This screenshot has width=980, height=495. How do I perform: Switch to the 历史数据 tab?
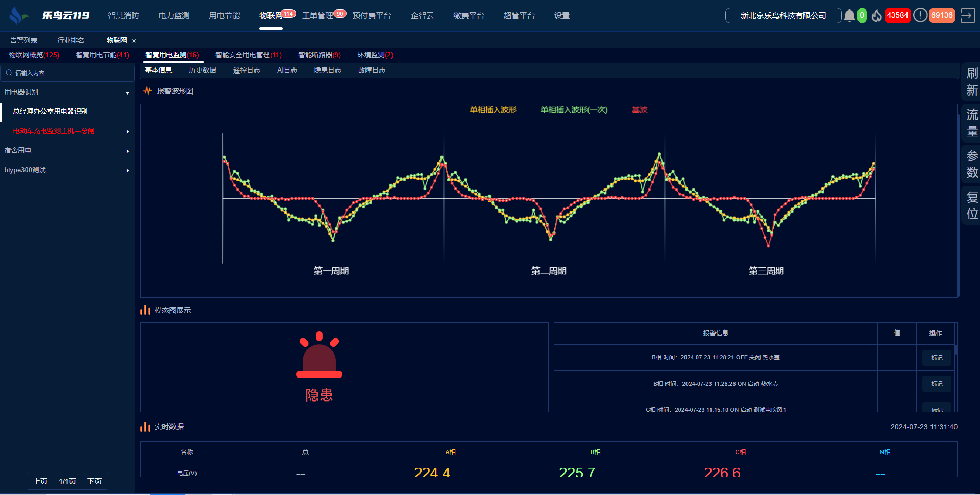coord(202,70)
